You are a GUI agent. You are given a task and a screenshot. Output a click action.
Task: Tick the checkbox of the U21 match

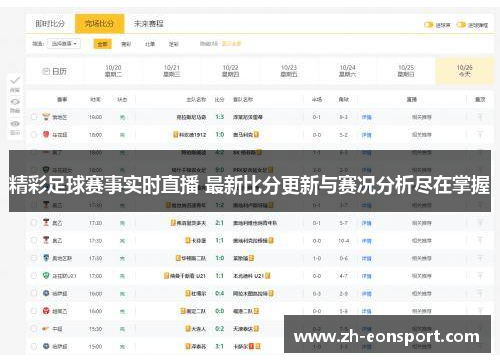pos(34,275)
